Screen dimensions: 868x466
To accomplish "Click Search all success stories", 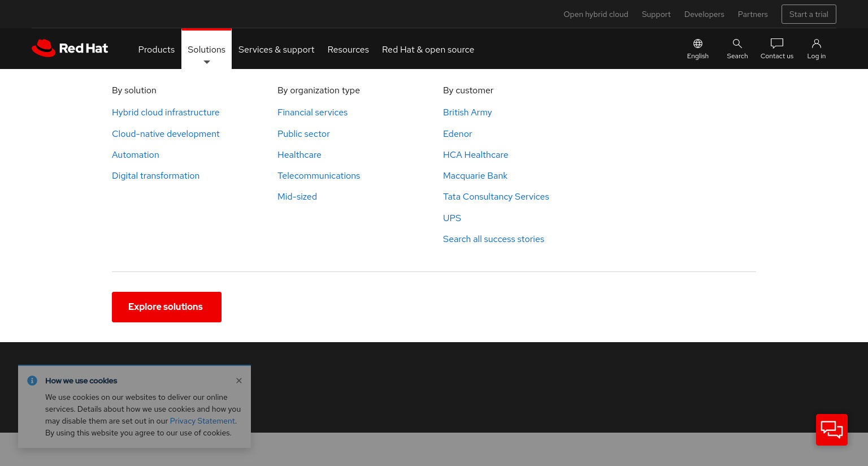I will click(x=493, y=239).
